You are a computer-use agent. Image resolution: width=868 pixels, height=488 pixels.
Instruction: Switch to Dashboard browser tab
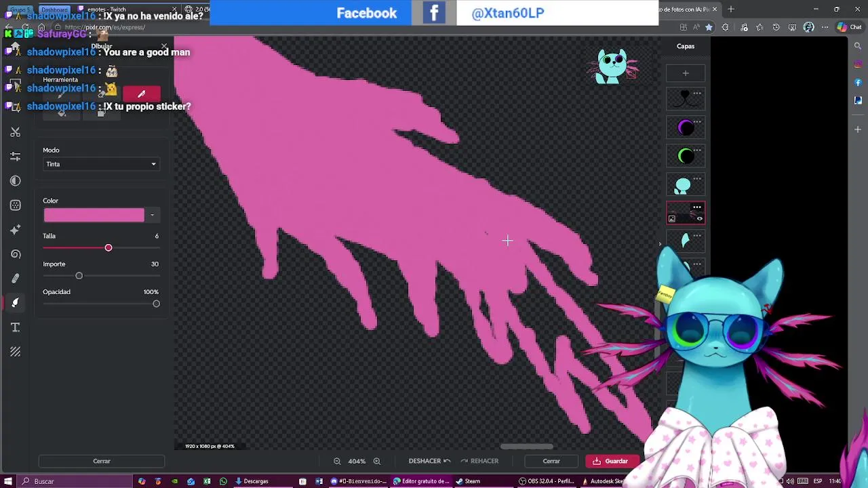tap(54, 9)
